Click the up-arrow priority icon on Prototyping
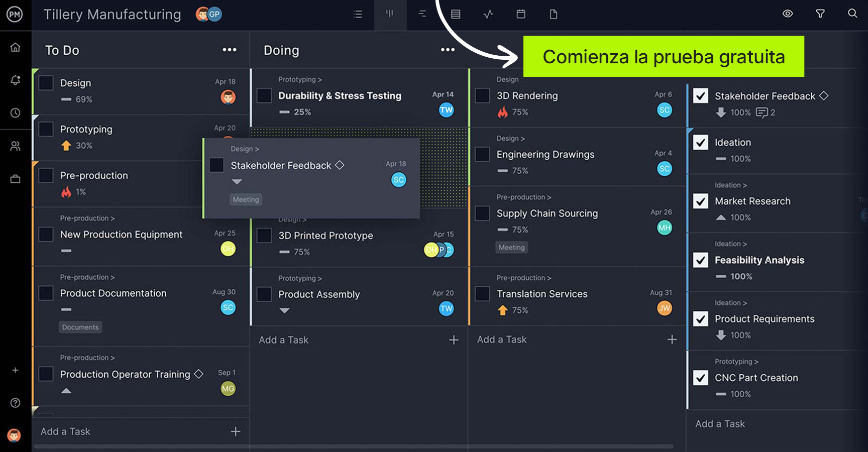This screenshot has width=868, height=452. (66, 146)
